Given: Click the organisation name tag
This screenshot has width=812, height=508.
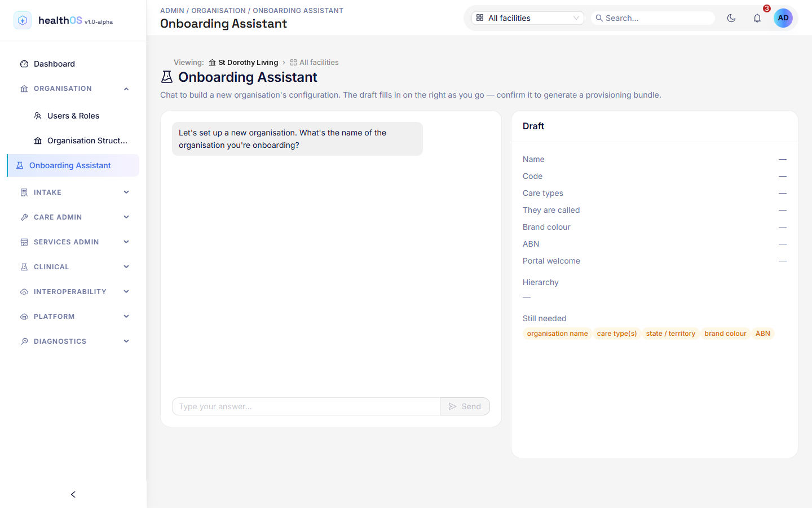Looking at the screenshot, I should click(558, 334).
